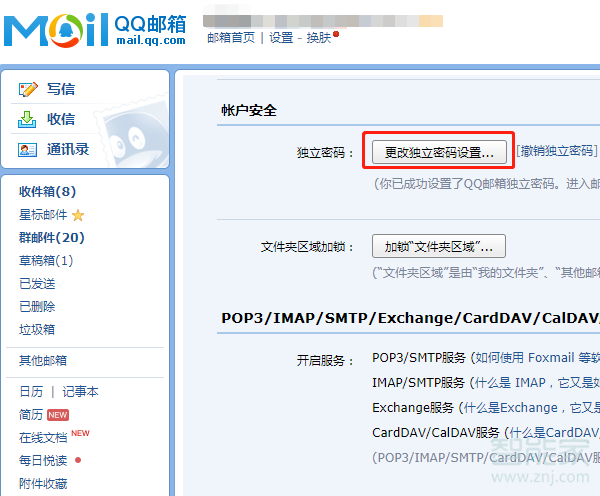Expand 其他邮箱 other mailboxes
Screen dimensions: 600x496
tap(43, 360)
